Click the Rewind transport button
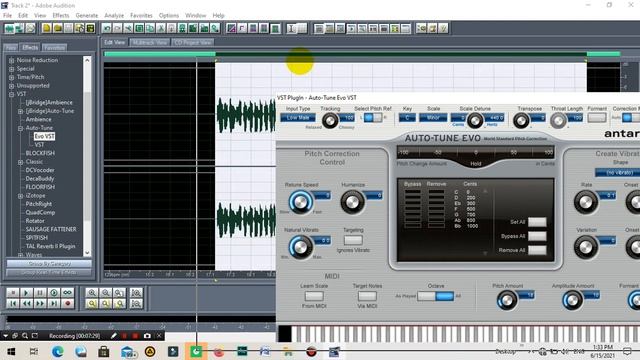Screen dimensions: 640x360 (x=26, y=303)
